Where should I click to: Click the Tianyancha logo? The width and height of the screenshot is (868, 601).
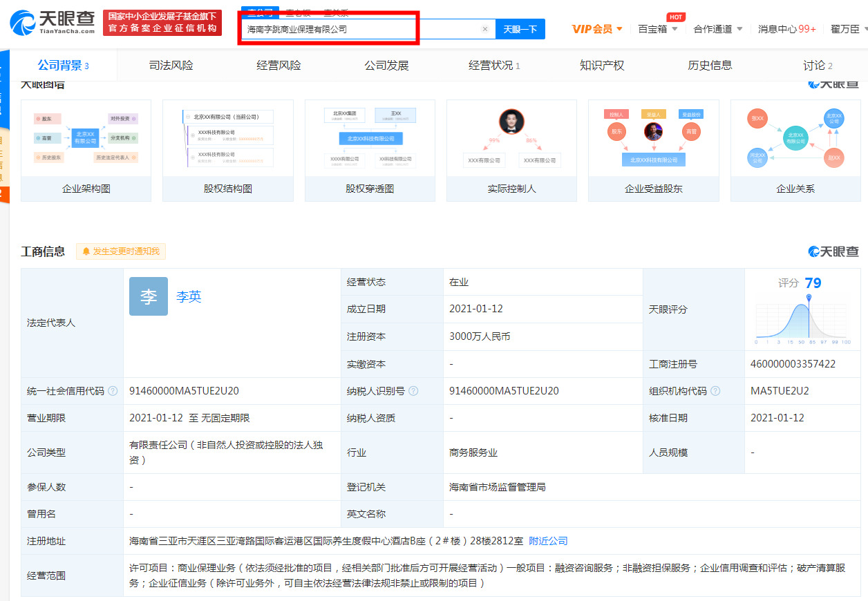click(53, 23)
